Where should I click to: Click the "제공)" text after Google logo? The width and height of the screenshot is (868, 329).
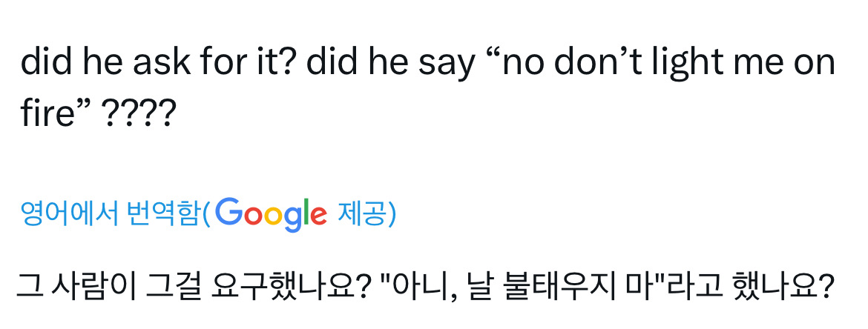(366, 214)
